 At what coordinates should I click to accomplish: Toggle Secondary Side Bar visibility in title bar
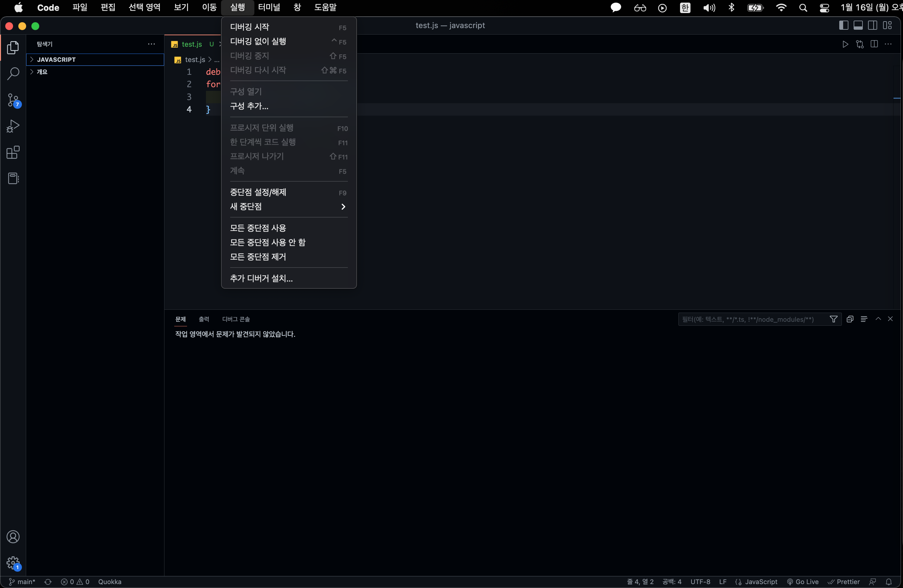(872, 25)
